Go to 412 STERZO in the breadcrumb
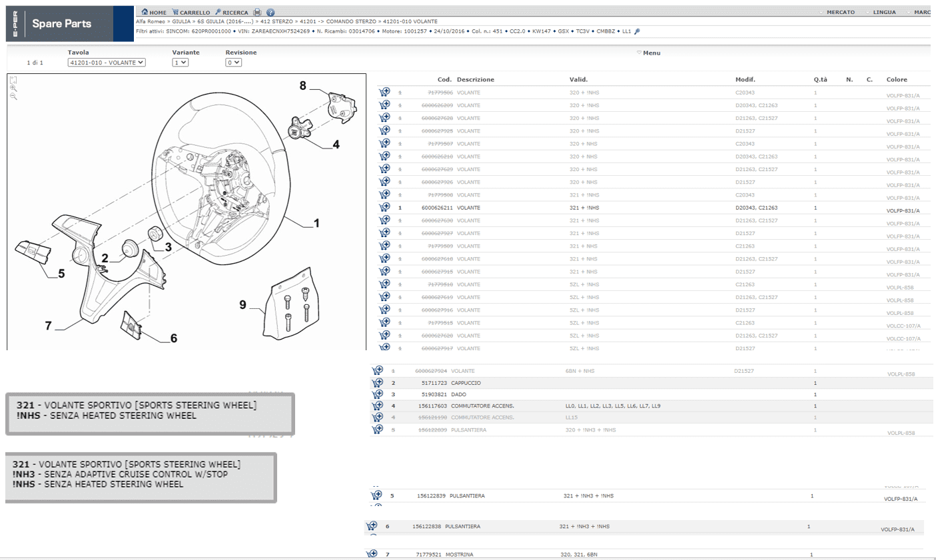This screenshot has width=936, height=560. pos(276,21)
